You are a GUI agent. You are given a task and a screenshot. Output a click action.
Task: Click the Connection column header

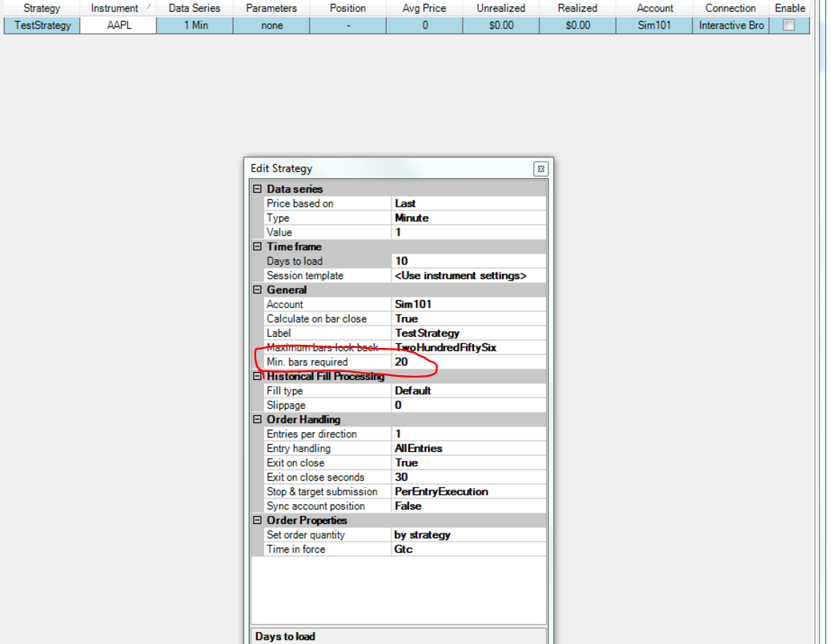coord(730,8)
